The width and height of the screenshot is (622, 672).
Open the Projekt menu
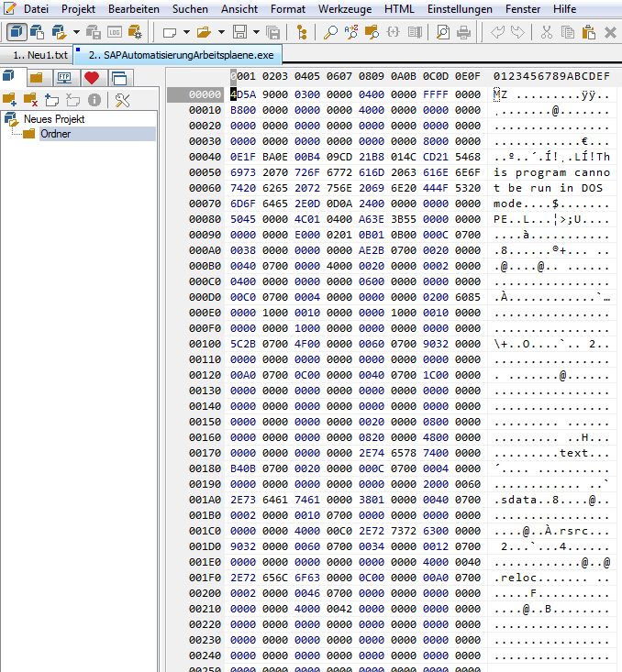78,9
